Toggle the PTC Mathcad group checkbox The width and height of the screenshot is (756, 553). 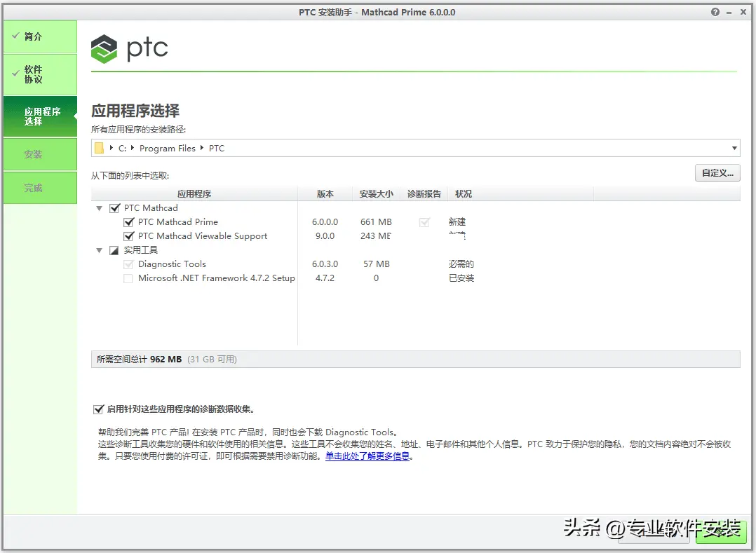[114, 208]
